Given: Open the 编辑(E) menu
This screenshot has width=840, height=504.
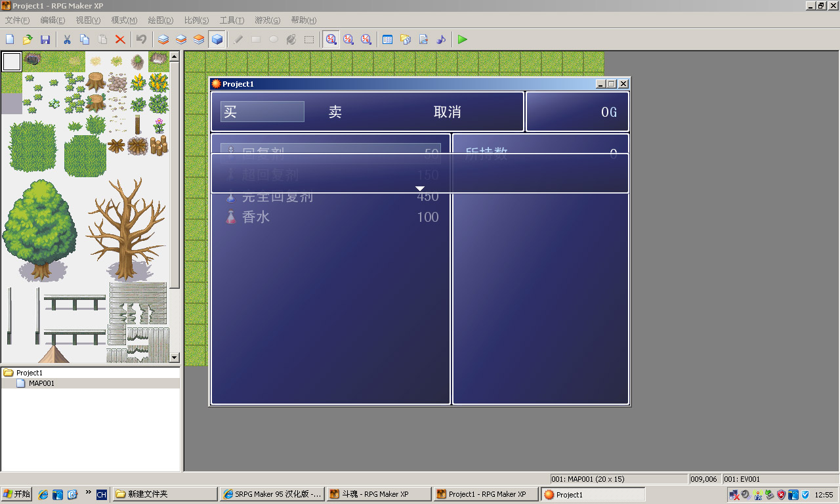Looking at the screenshot, I should (52, 20).
